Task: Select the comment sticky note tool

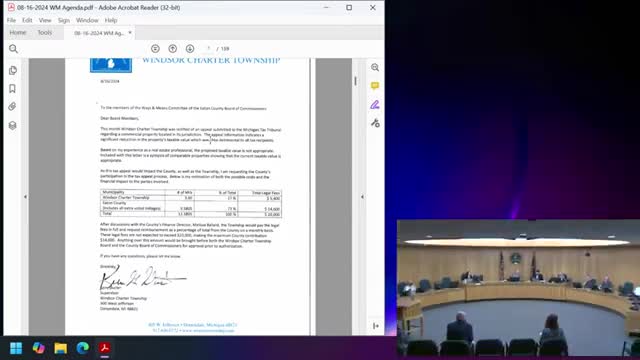Action: coord(375,86)
